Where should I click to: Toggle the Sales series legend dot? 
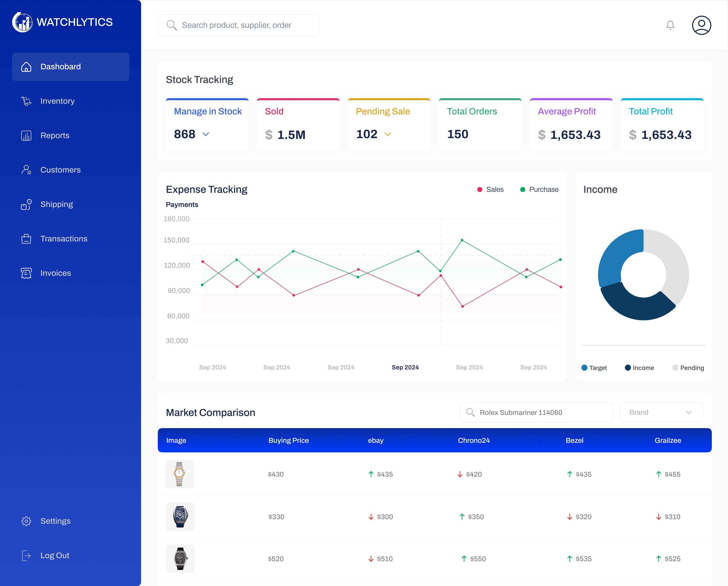pos(480,190)
